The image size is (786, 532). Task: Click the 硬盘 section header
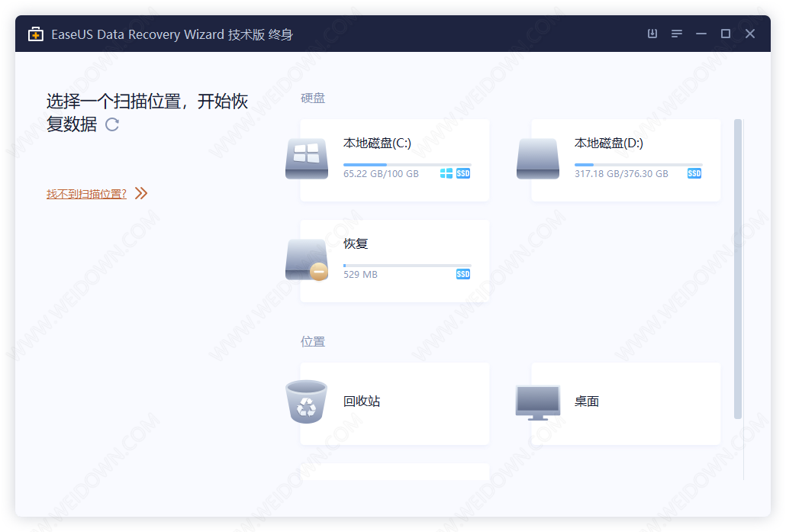point(313,98)
